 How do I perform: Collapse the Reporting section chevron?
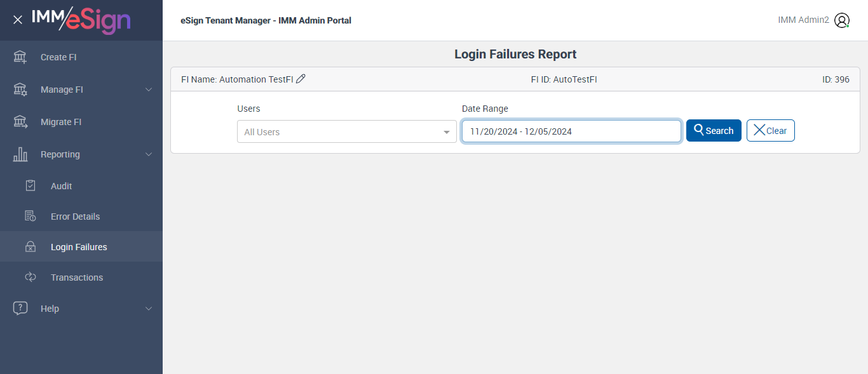pos(149,154)
